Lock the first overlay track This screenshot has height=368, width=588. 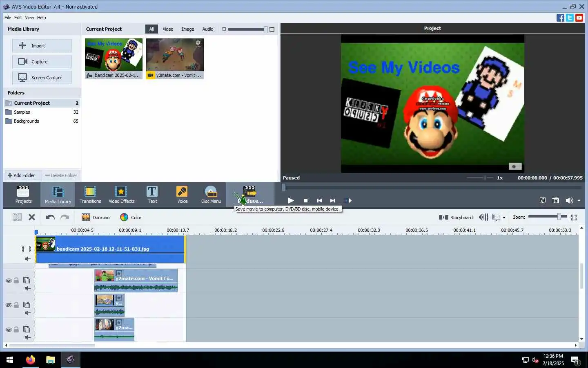[x=16, y=280]
